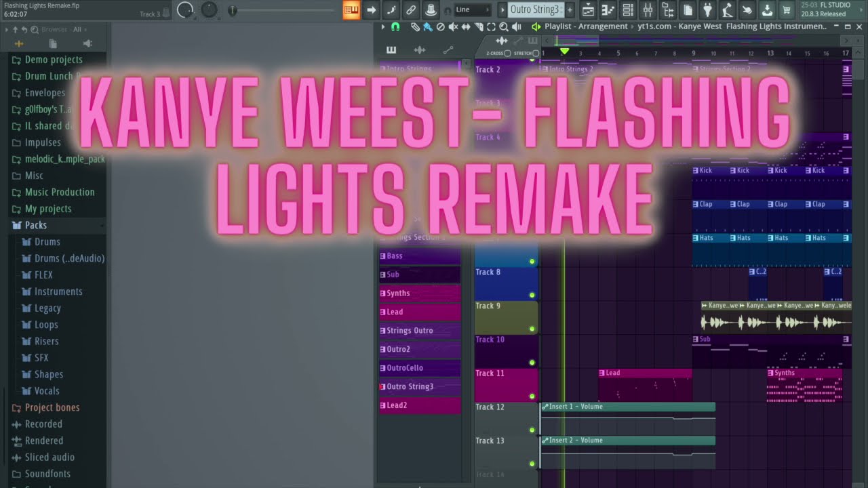The width and height of the screenshot is (868, 488).
Task: Mute Track 8 via its green light
Action: 532,295
